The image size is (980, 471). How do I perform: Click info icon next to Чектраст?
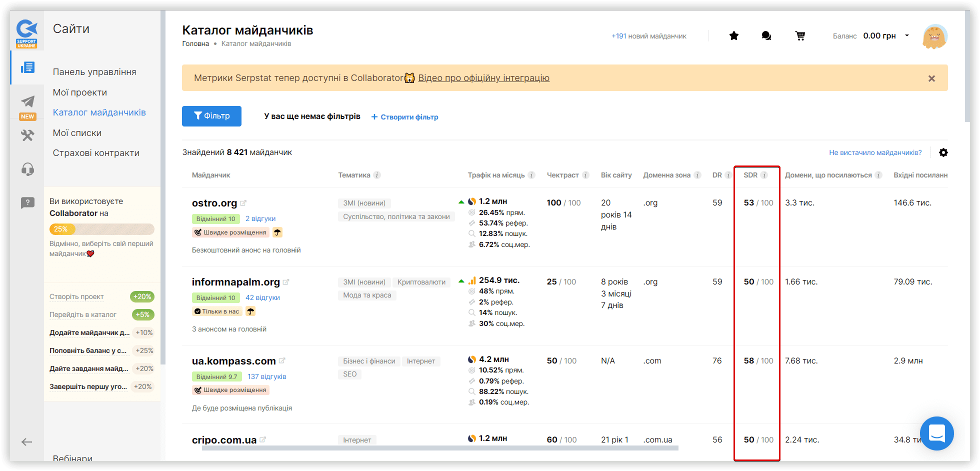[x=586, y=175]
